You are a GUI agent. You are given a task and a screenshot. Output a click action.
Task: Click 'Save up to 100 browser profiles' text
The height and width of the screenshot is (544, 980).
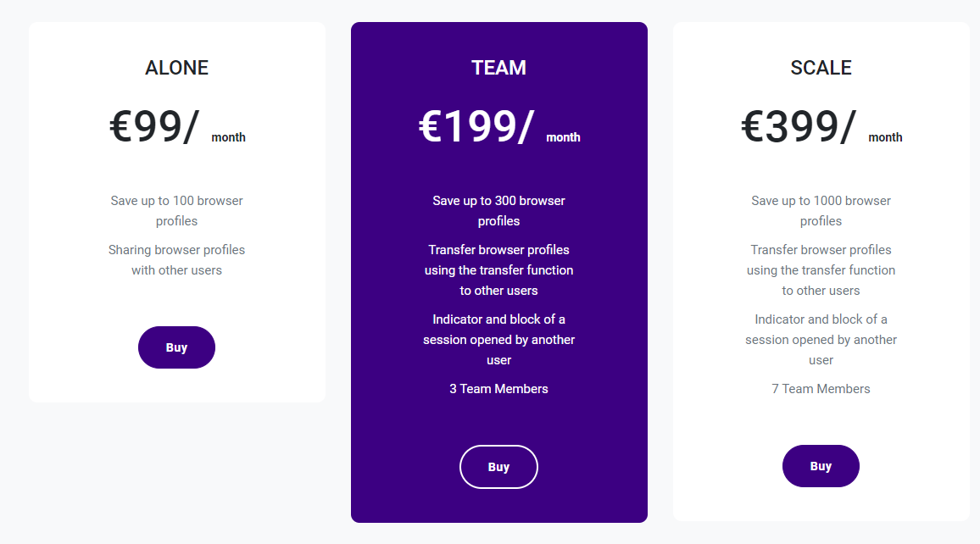coord(176,210)
